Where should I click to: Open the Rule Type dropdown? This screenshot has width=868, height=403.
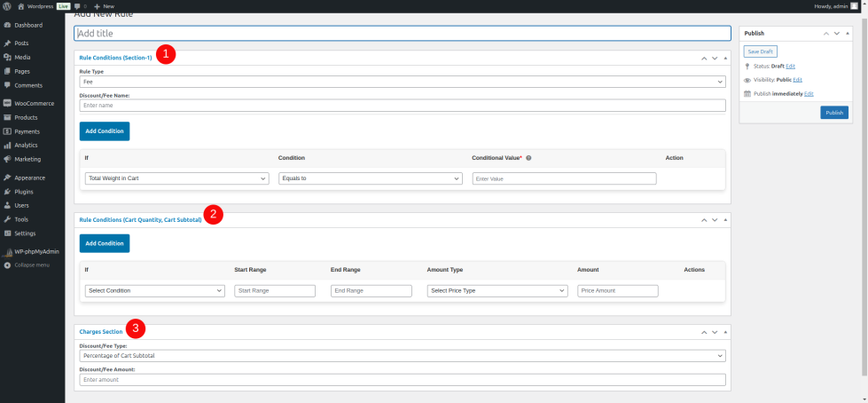[x=403, y=82]
